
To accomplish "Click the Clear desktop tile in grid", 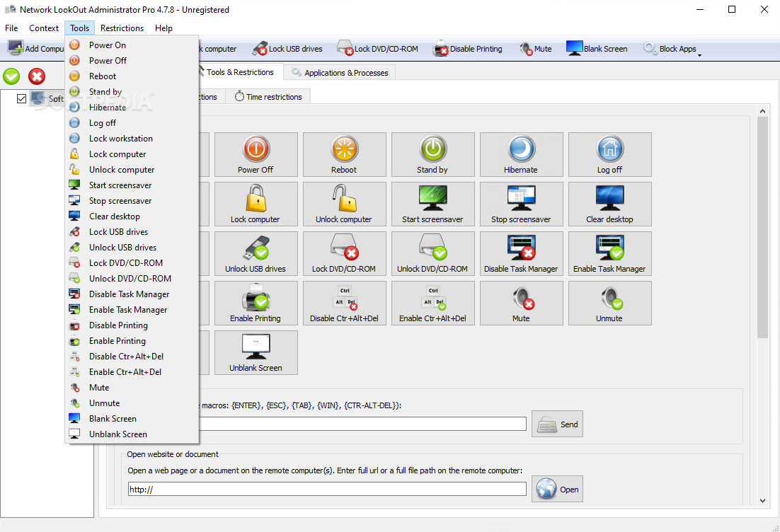I will 610,204.
